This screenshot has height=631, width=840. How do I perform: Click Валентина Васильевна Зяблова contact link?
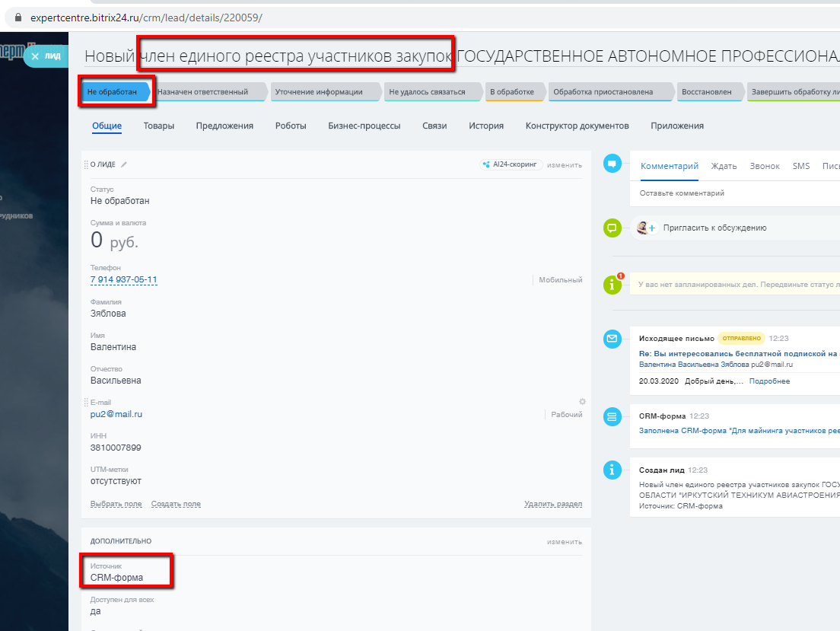(694, 365)
